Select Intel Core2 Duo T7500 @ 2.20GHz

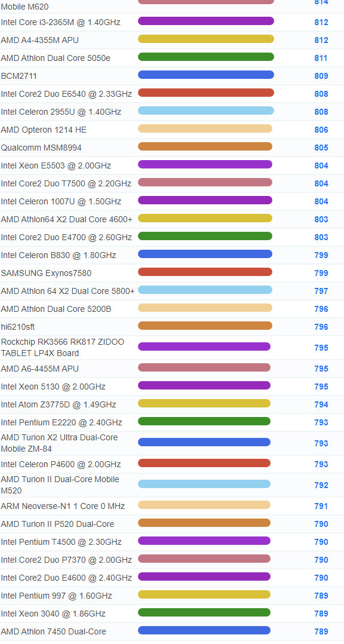(x=66, y=183)
